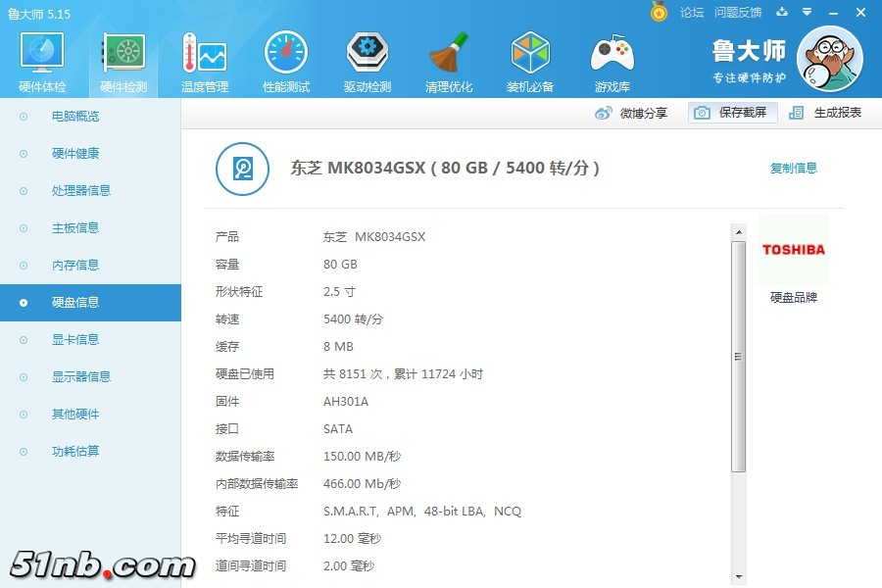The width and height of the screenshot is (882, 588).
Task: Click 保存截屏 save screenshot button
Action: [732, 113]
